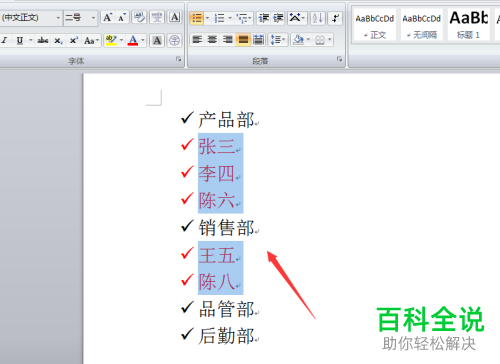
Task: Sort the selected paragraphs
Action: pyautogui.click(x=317, y=18)
